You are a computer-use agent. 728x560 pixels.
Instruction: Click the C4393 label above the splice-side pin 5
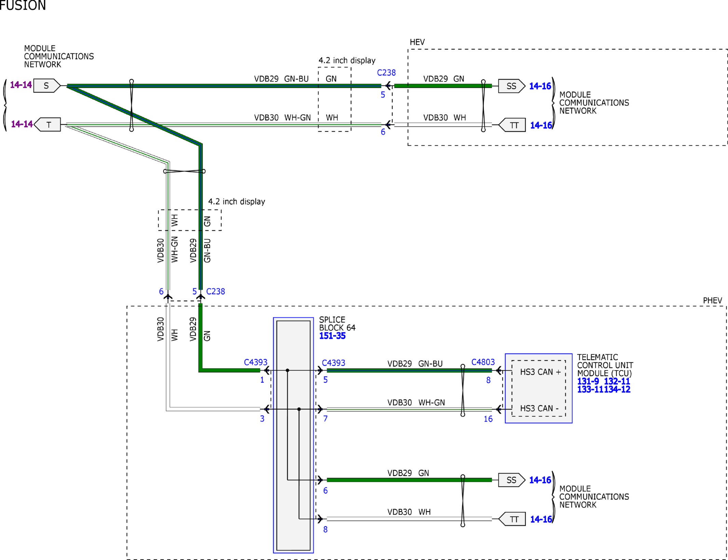(x=334, y=363)
